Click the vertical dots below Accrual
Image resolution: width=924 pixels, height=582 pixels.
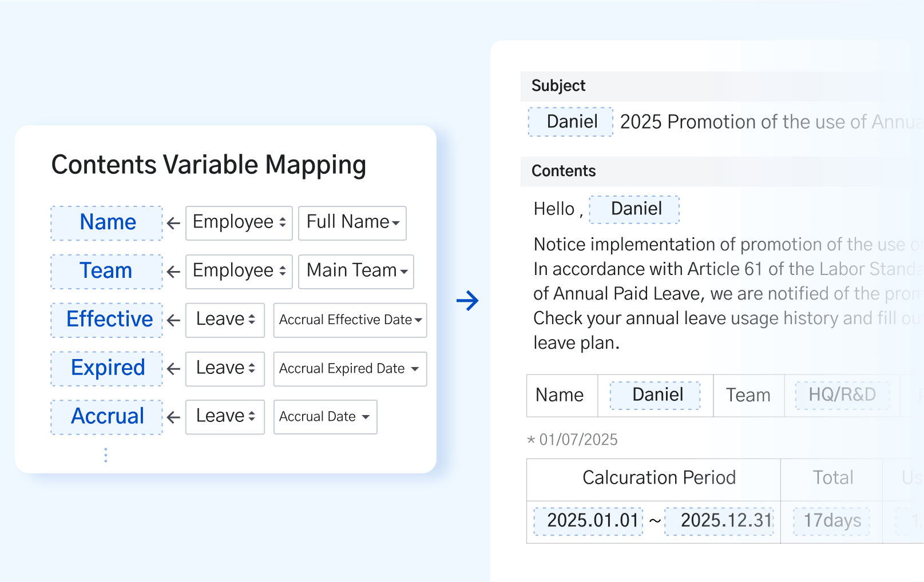106,455
